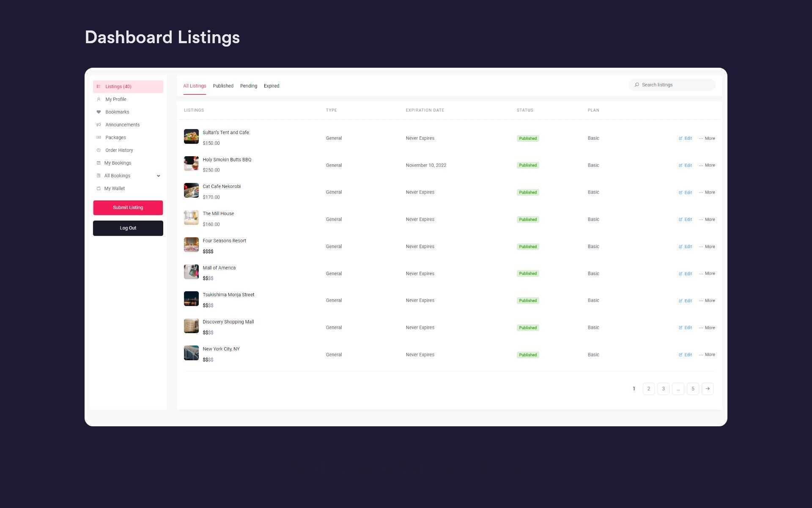Switch to the Published tab

point(223,86)
